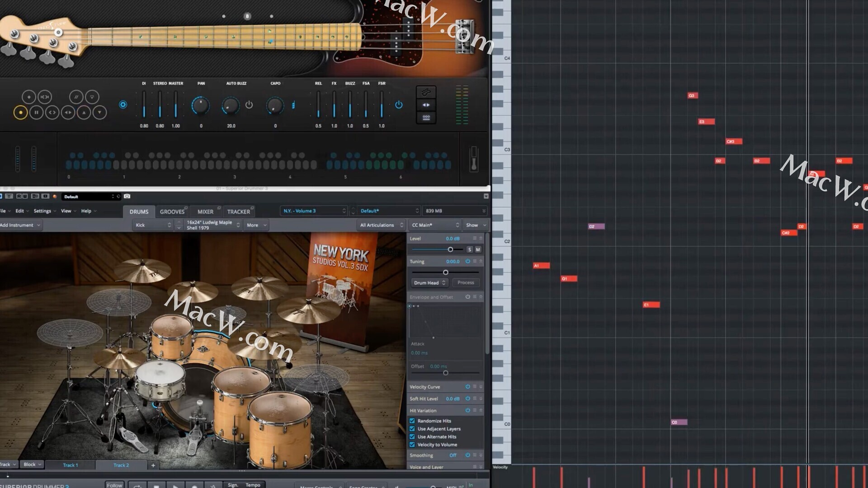Toggle the Auto Buzz power button

249,105
